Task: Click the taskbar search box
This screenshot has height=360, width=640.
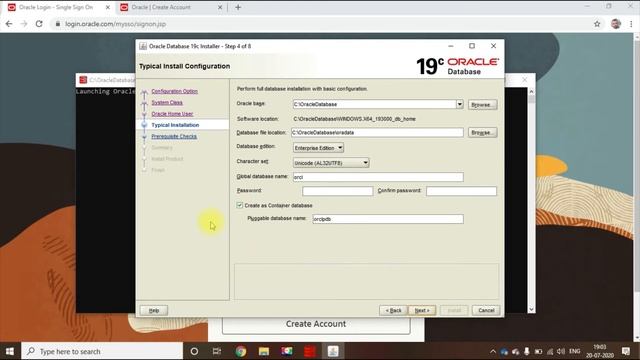Action: coord(102,351)
